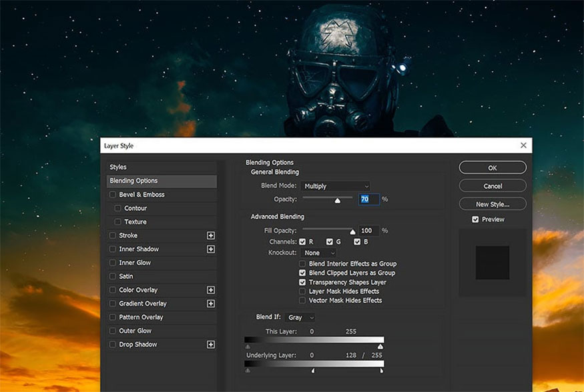Enable the Inner Glow checkbox
Image resolution: width=584 pixels, height=392 pixels.
pyautogui.click(x=113, y=263)
